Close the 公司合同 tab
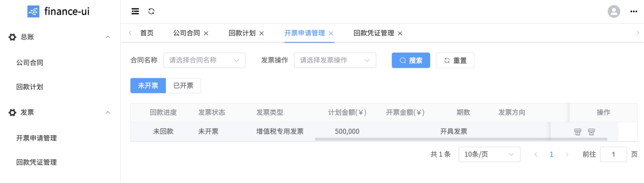 tap(206, 33)
